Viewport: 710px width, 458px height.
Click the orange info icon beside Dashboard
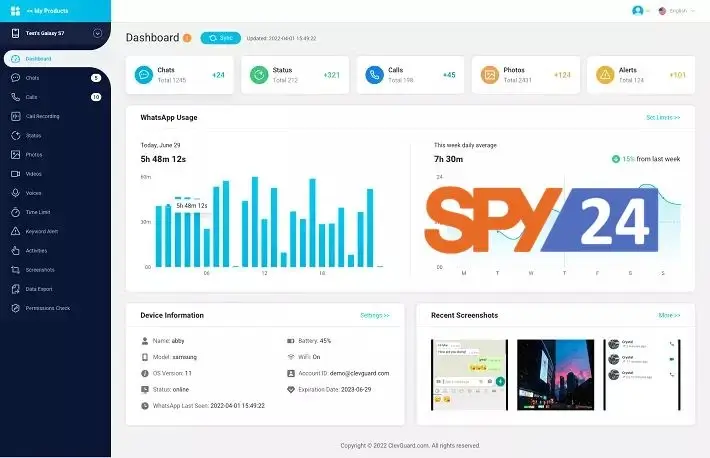click(187, 38)
